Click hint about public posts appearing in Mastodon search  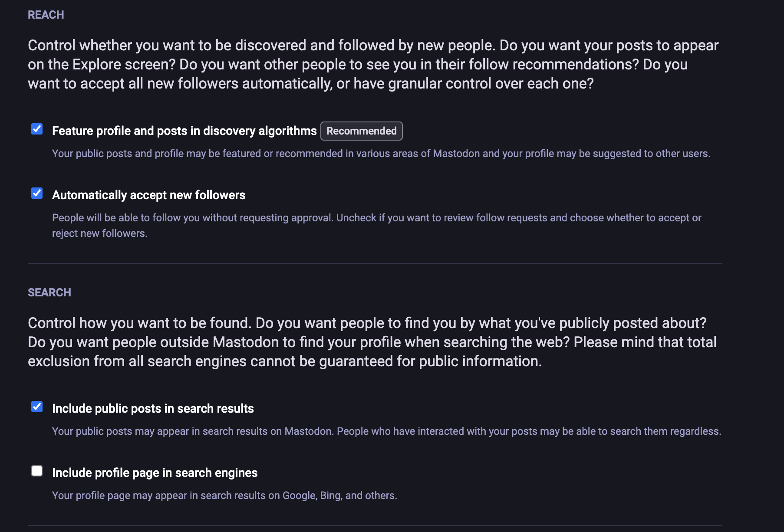pos(386,431)
